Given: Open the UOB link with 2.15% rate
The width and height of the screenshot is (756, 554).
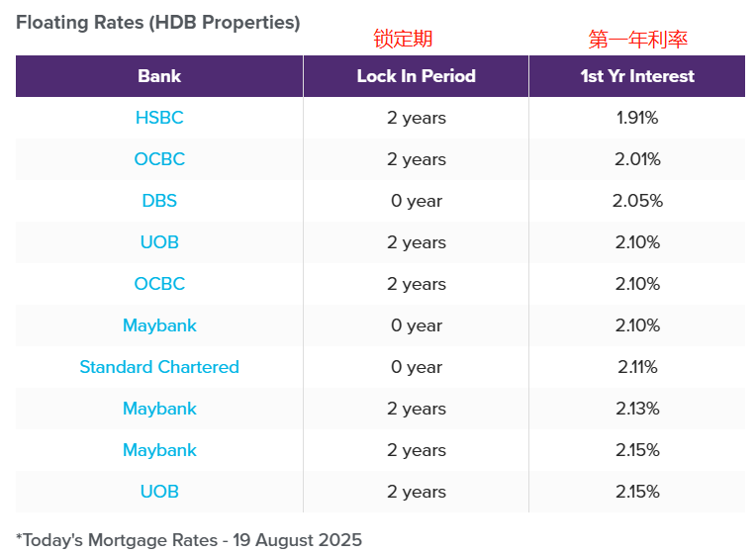Looking at the screenshot, I should pos(159,492).
